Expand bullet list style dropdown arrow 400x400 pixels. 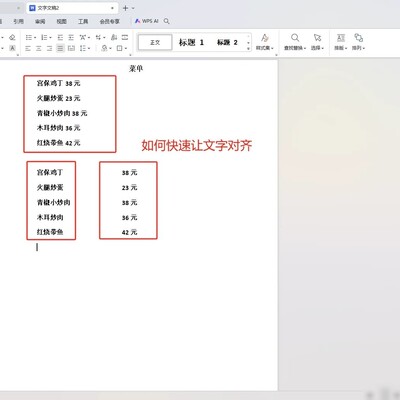[x=35, y=38]
